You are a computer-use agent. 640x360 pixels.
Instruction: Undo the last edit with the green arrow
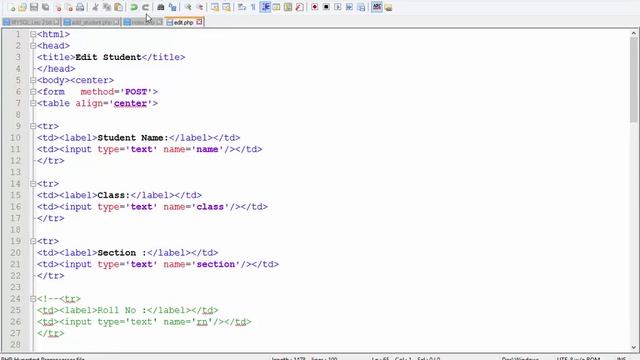coord(133,7)
